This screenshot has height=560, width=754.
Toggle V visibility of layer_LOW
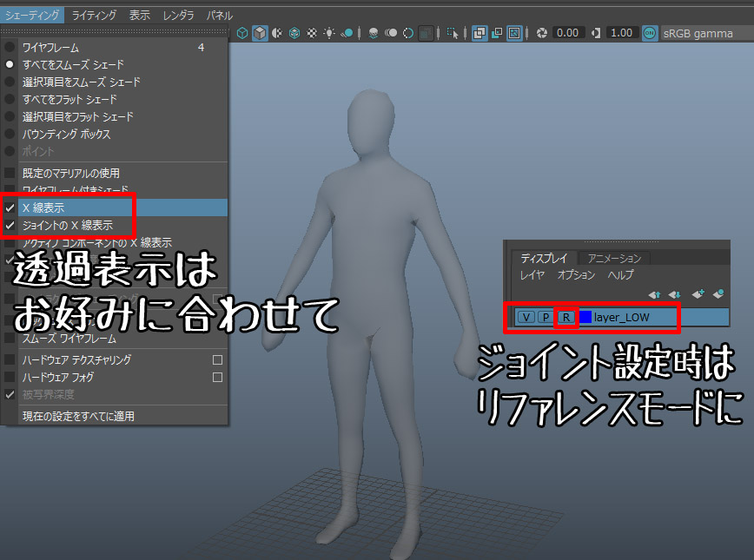(526, 317)
